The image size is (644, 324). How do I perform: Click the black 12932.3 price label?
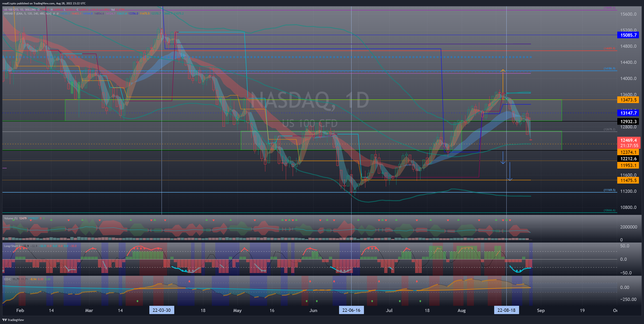pyautogui.click(x=628, y=122)
